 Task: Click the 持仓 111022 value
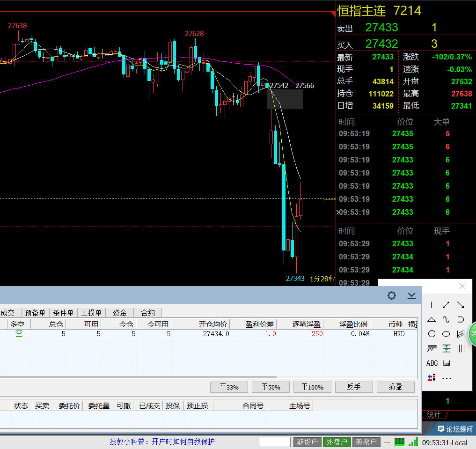coord(381,94)
